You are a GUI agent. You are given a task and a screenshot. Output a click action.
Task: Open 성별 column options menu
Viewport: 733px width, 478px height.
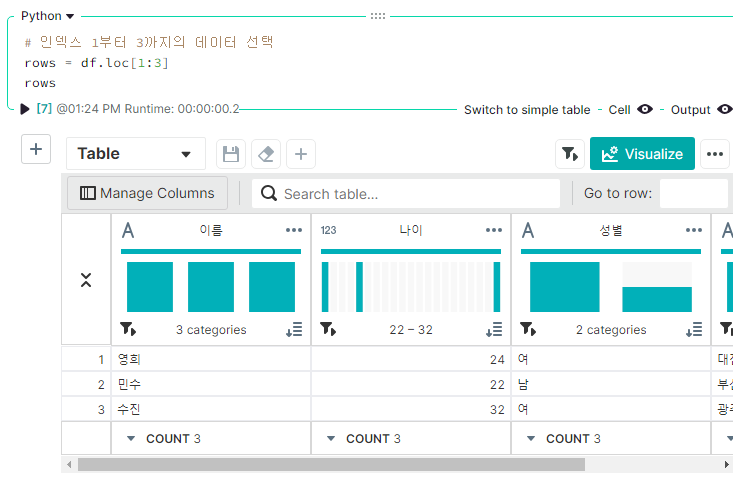pos(694,230)
